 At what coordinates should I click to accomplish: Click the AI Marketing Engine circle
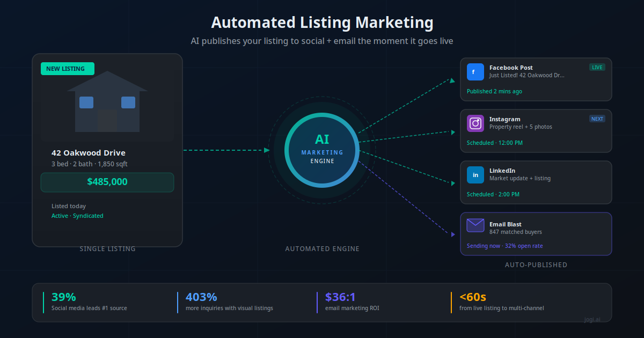point(322,150)
